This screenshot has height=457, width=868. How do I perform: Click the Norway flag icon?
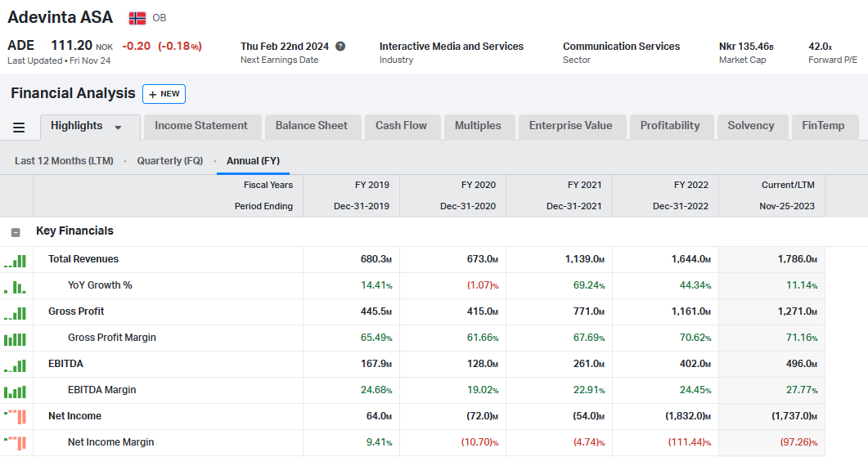coord(137,18)
